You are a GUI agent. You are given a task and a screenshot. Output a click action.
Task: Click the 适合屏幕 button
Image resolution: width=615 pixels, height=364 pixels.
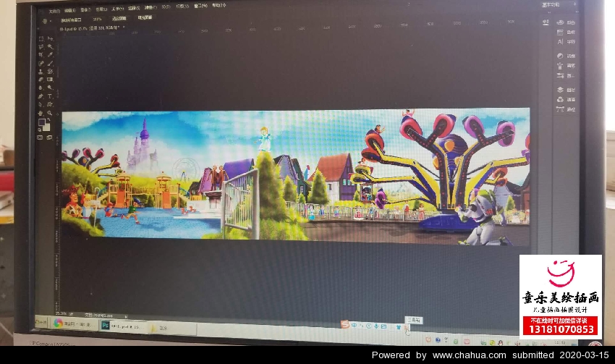(119, 18)
